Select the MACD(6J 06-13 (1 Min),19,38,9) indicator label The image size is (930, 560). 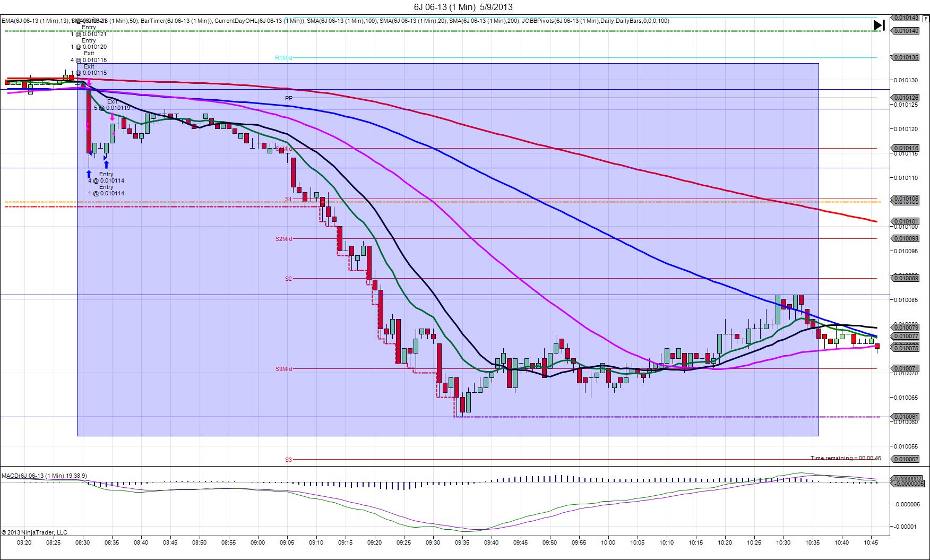[x=45, y=475]
